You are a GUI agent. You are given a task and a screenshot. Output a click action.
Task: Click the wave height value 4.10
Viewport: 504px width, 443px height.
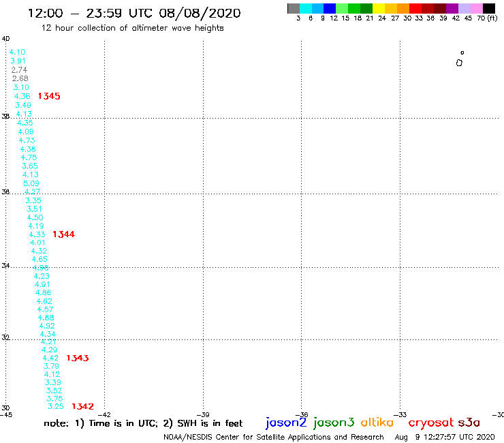click(x=17, y=52)
